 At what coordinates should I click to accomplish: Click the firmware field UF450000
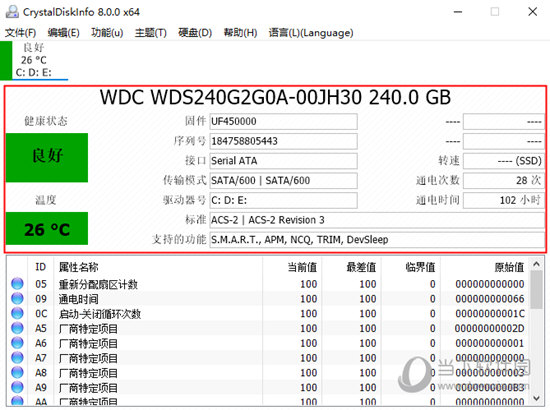283,121
